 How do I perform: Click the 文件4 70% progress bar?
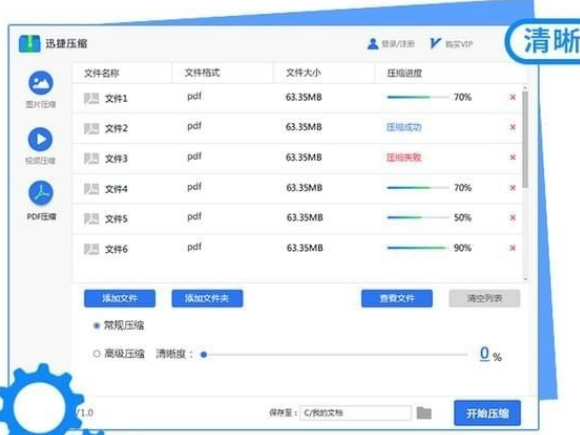(x=418, y=188)
